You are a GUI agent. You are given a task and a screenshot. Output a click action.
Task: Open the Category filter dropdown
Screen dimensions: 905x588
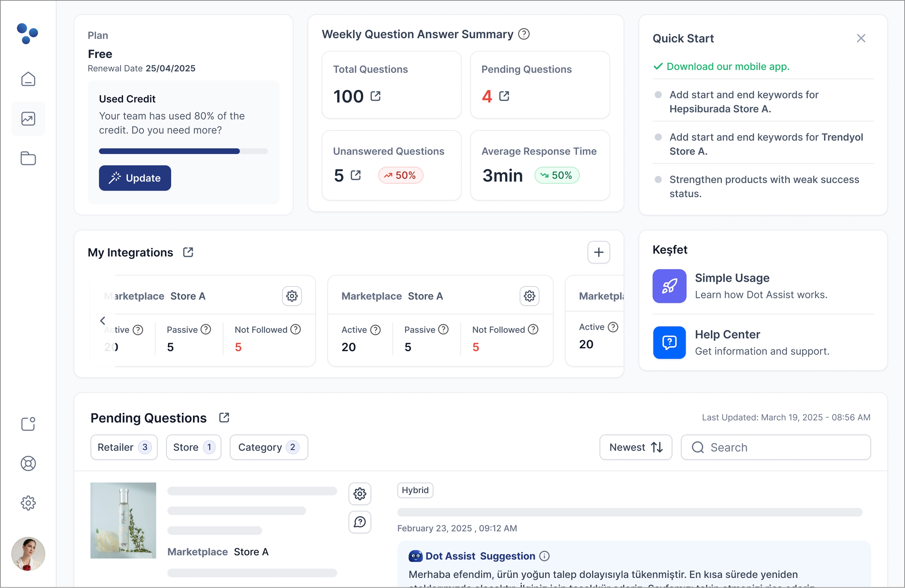pos(269,447)
